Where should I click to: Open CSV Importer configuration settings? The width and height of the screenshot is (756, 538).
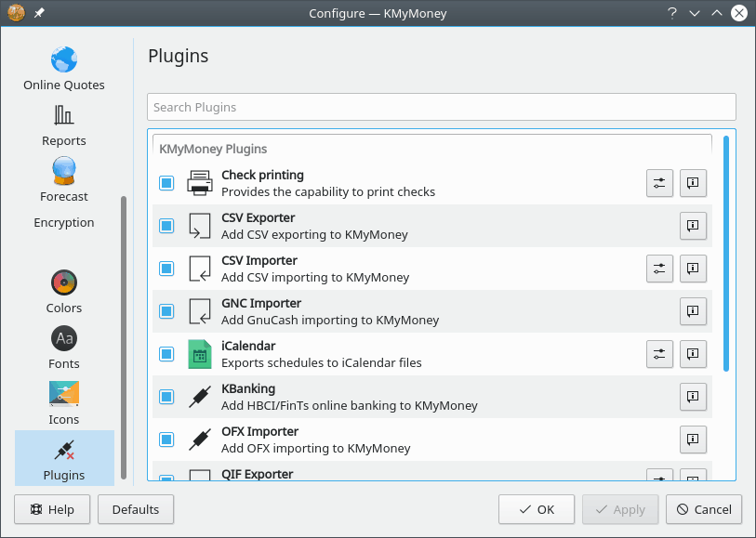659,269
